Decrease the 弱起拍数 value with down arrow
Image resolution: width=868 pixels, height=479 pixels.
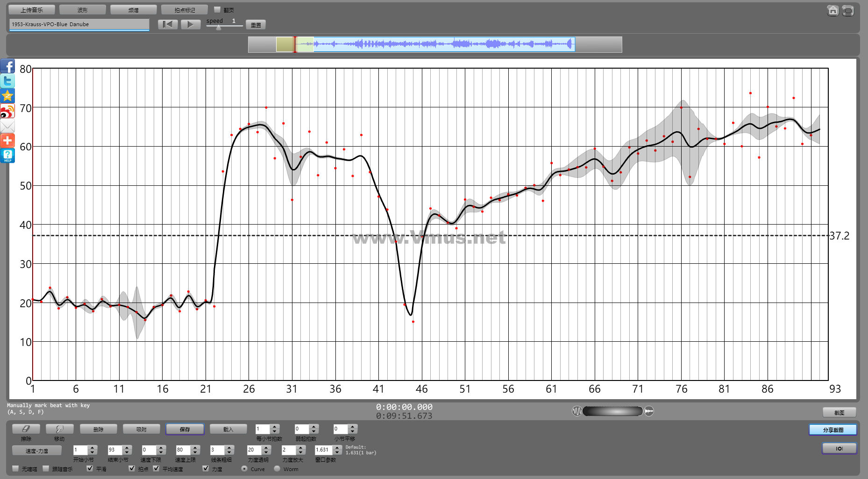tap(314, 431)
